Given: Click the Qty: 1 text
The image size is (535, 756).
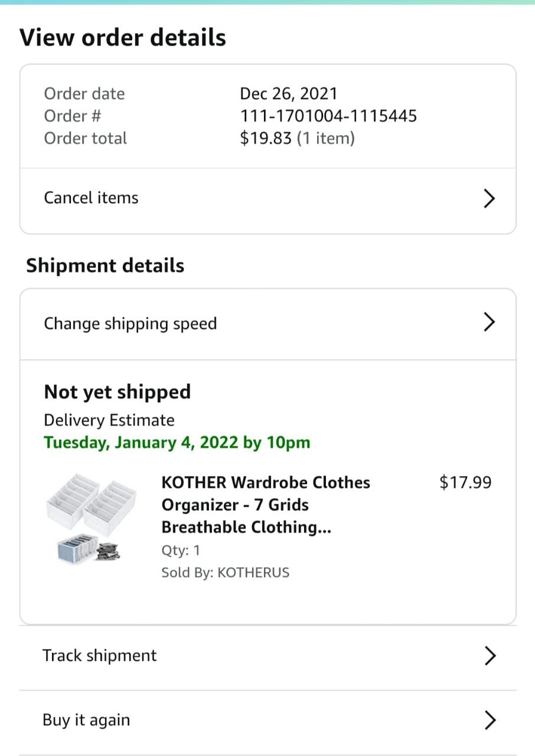Looking at the screenshot, I should pos(181,550).
